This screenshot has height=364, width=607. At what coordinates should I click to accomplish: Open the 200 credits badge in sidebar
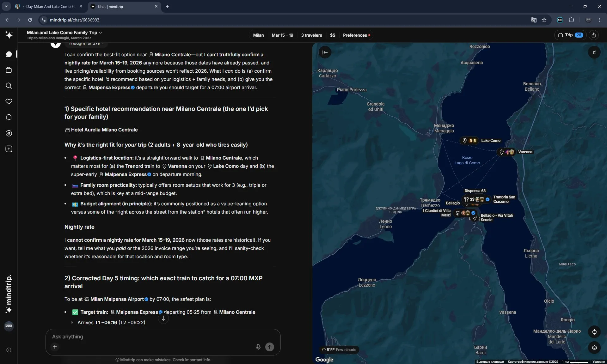point(9,326)
